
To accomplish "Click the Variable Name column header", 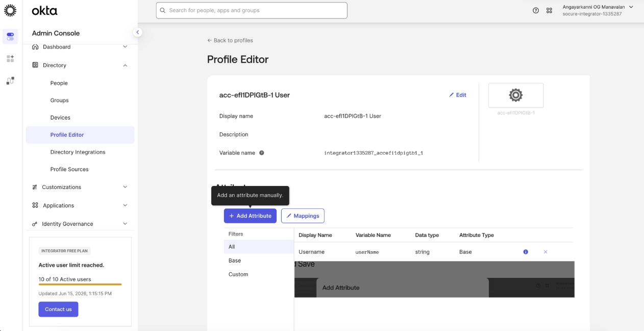I will tap(373, 235).
